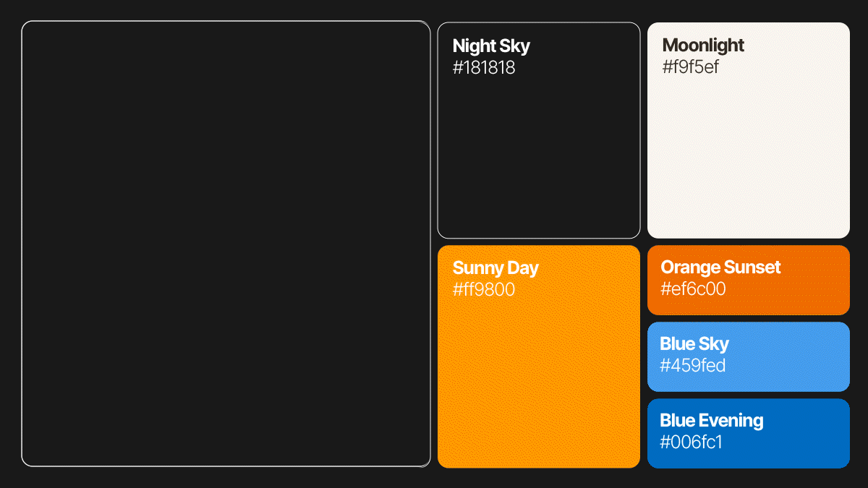Select the #ff9800 hex code

tap(484, 290)
